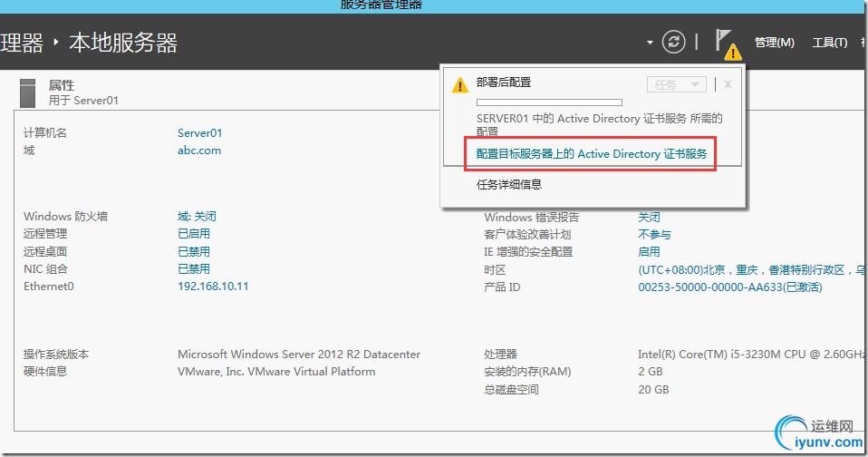Click the breadcrumb arrow before 本地服务器
The image size is (868, 457).
[56, 42]
